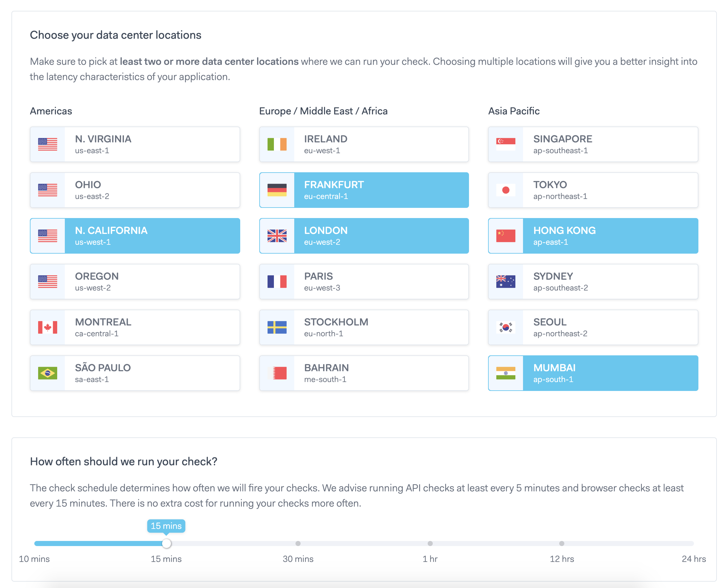
Task: Click the Ireland flag icon
Action: (277, 144)
